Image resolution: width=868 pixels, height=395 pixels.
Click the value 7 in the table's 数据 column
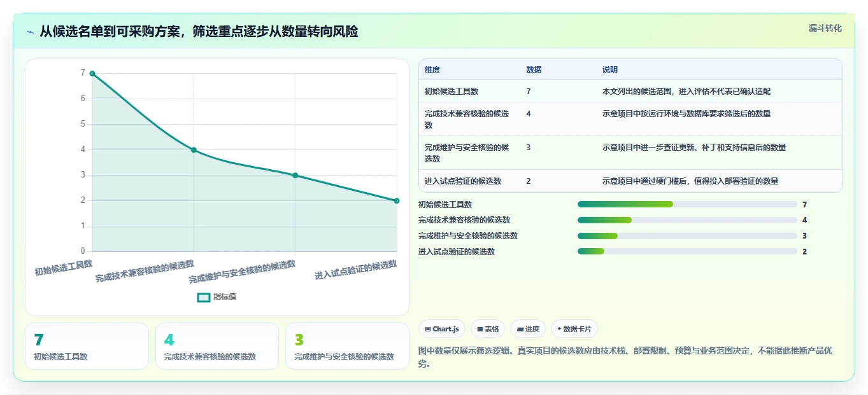coord(529,92)
